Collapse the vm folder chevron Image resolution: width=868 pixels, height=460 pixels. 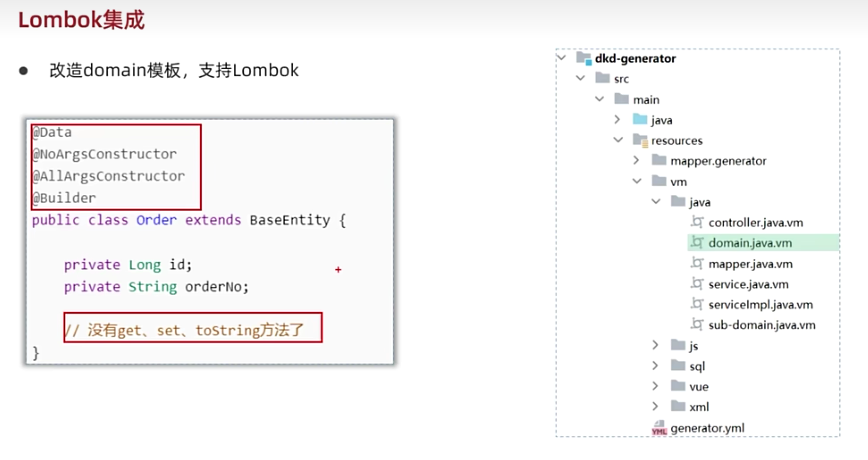pyautogui.click(x=637, y=181)
